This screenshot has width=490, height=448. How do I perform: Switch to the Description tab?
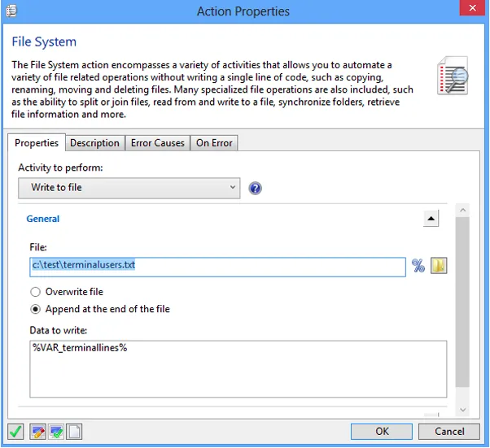[x=94, y=143]
